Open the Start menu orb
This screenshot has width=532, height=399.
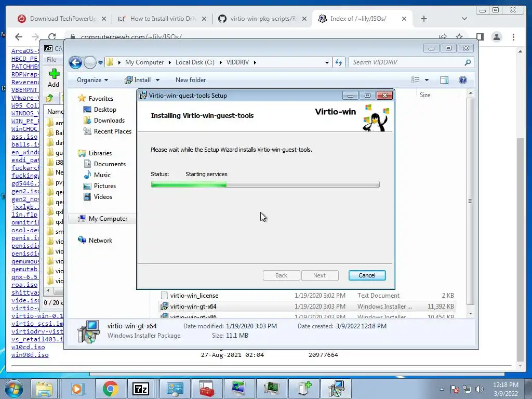(x=14, y=389)
